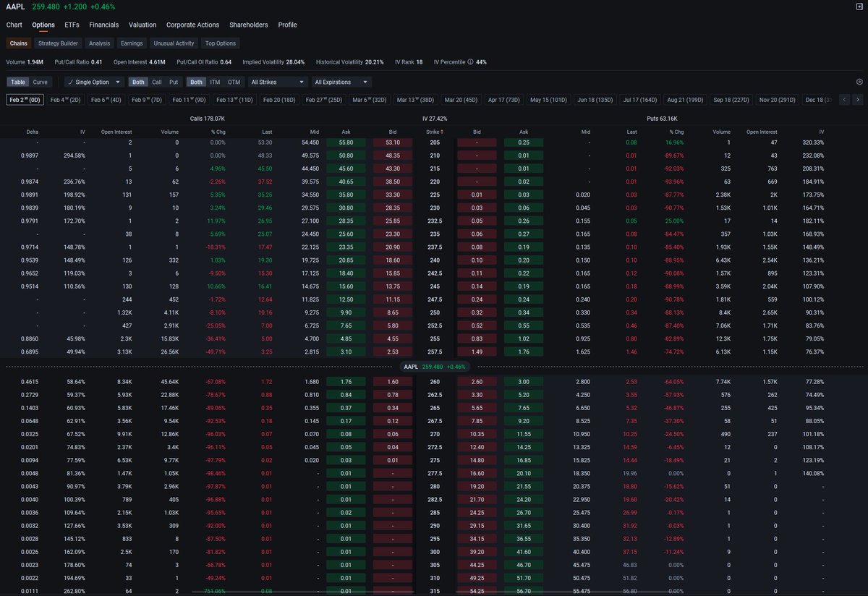Select the Feb 2 (0D) expiration

25,100
